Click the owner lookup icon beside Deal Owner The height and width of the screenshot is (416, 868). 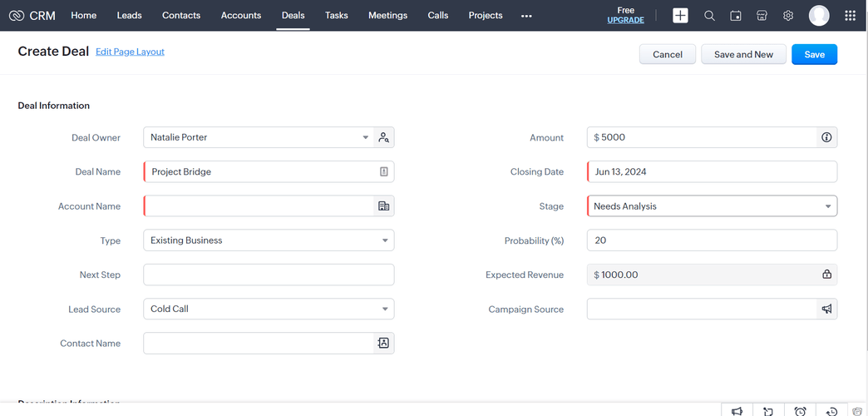[383, 137]
